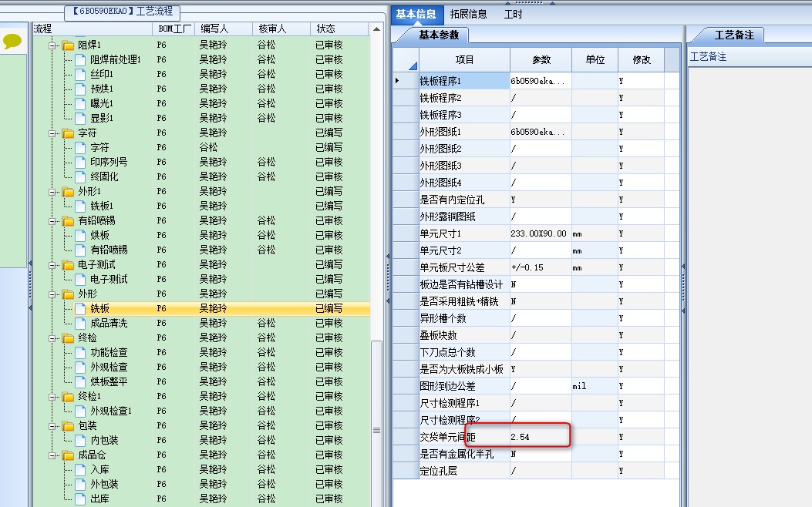Collapse the 终检 tree group

pyautogui.click(x=52, y=338)
